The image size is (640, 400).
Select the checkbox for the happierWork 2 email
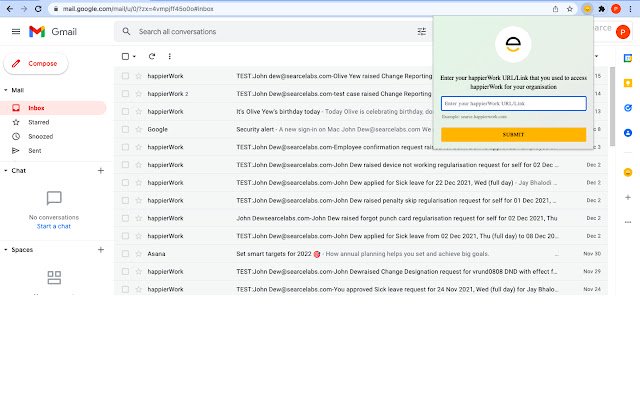click(x=125, y=94)
